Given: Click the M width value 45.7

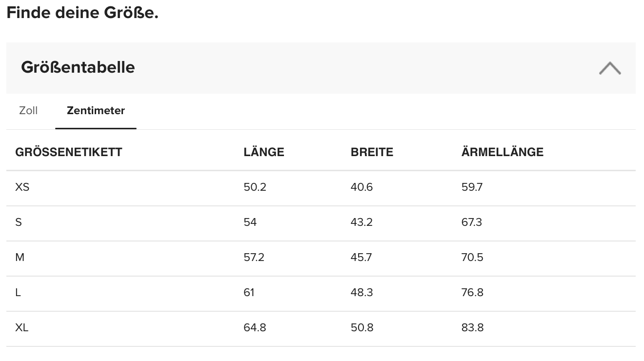Looking at the screenshot, I should 361,258.
